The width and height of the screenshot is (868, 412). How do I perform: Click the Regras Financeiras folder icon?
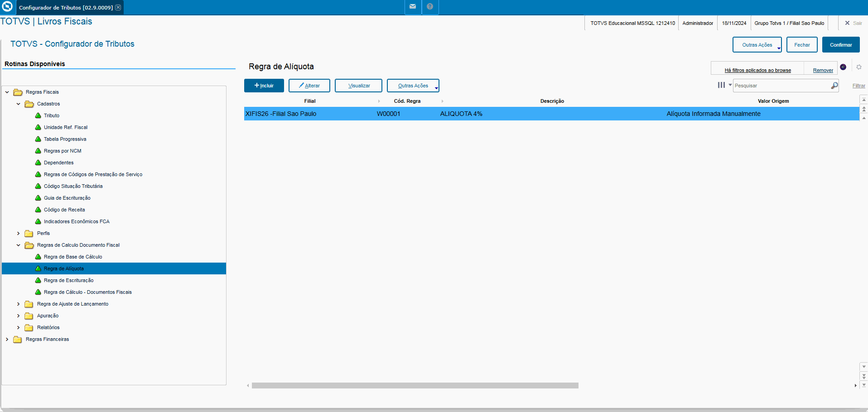coord(18,339)
